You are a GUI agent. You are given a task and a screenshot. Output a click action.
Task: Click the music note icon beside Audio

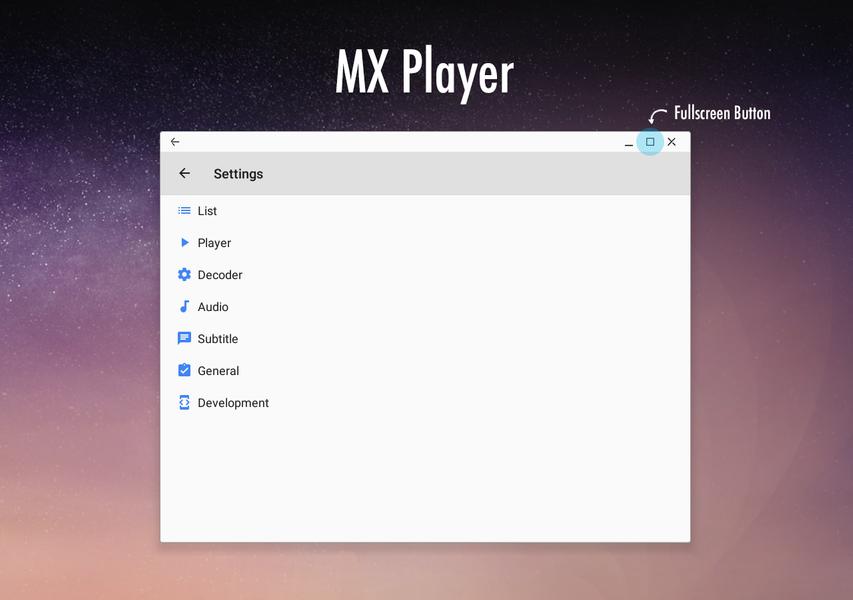coord(184,306)
